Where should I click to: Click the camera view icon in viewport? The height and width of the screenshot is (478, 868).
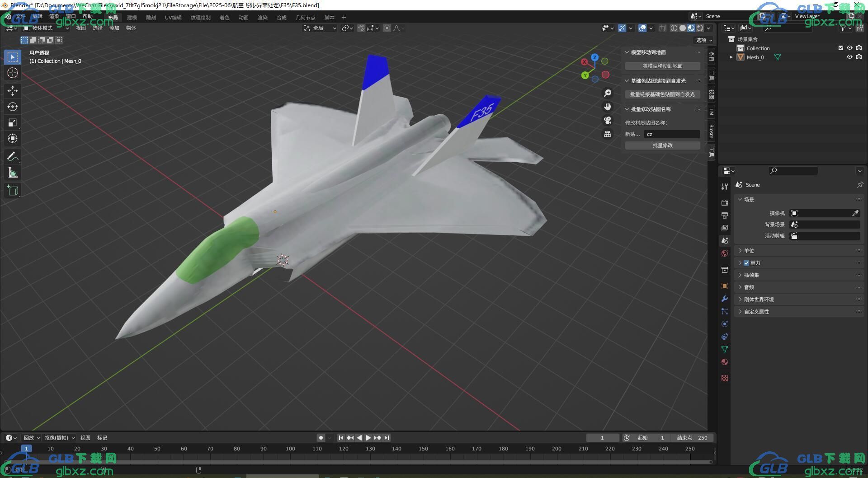point(608,120)
